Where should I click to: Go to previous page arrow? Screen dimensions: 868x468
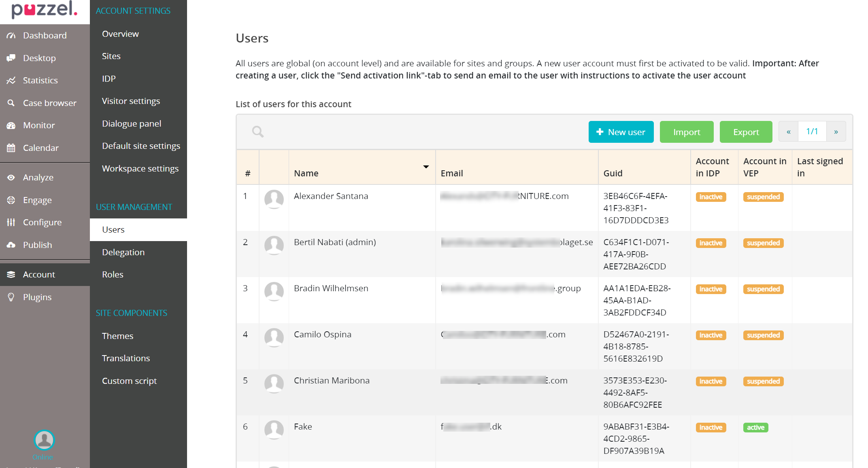click(789, 132)
